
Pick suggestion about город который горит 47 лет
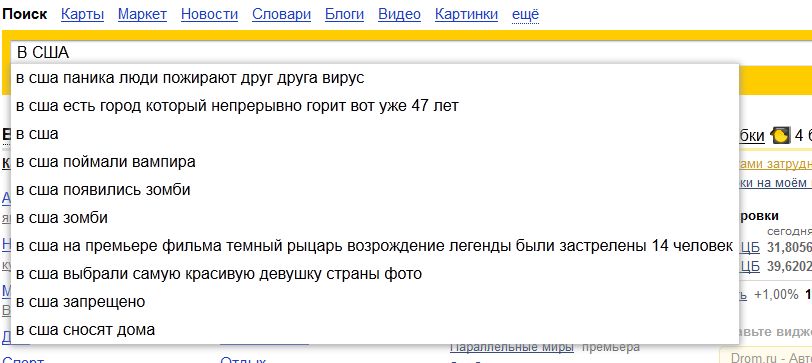pyautogui.click(x=375, y=106)
